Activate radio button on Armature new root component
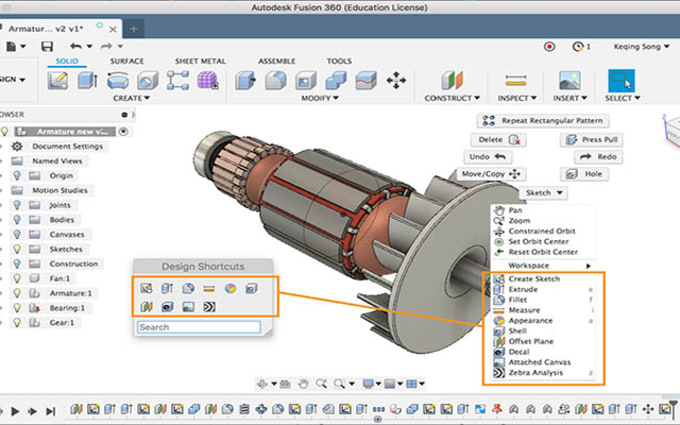The height and width of the screenshot is (425, 680). click(x=124, y=131)
